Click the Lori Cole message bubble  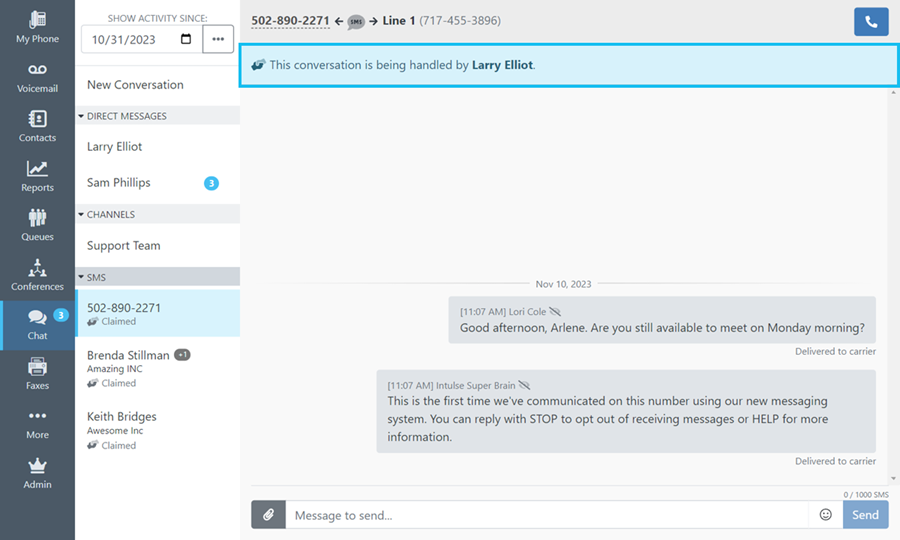coord(662,320)
